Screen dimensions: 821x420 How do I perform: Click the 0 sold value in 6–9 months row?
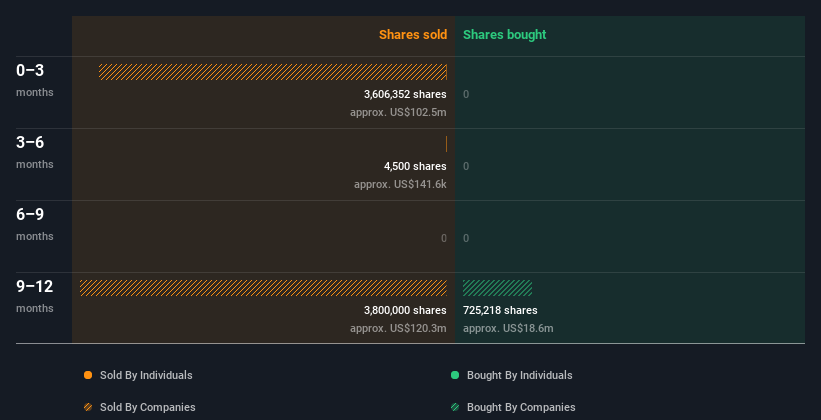444,238
